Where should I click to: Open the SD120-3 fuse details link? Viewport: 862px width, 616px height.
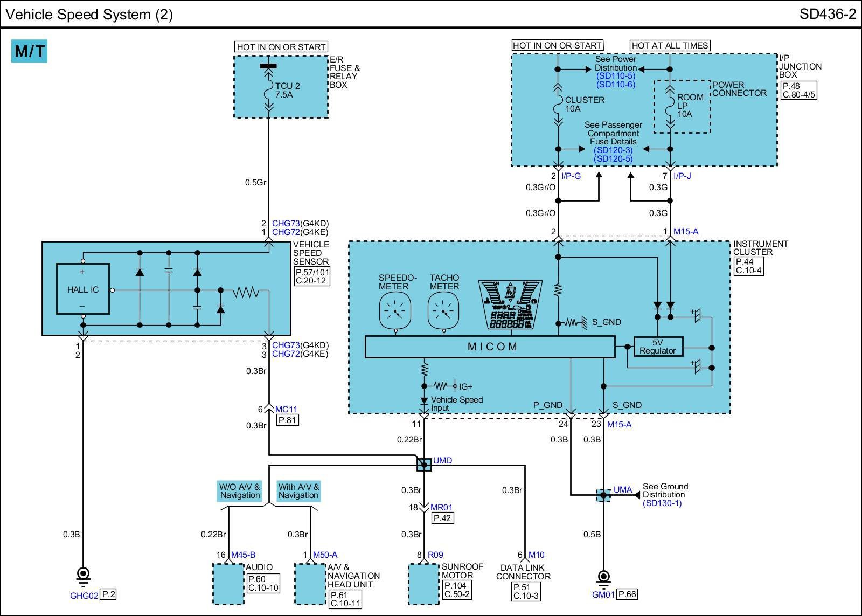(613, 150)
